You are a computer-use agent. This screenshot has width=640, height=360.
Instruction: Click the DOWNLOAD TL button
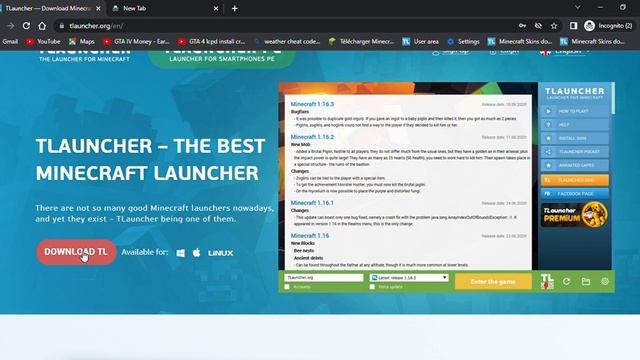[76, 252]
